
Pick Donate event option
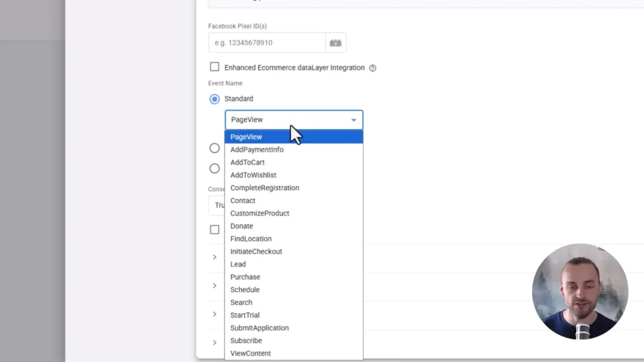click(x=294, y=226)
